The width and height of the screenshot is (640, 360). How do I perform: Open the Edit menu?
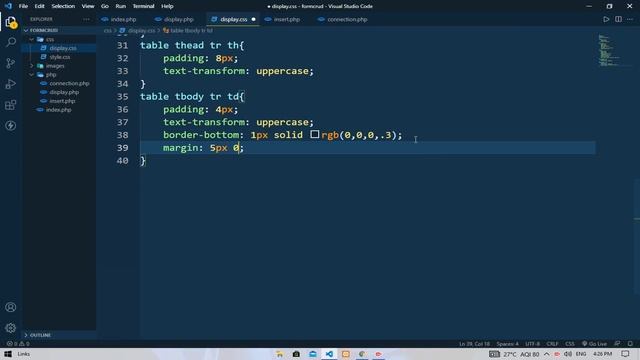[x=40, y=6]
